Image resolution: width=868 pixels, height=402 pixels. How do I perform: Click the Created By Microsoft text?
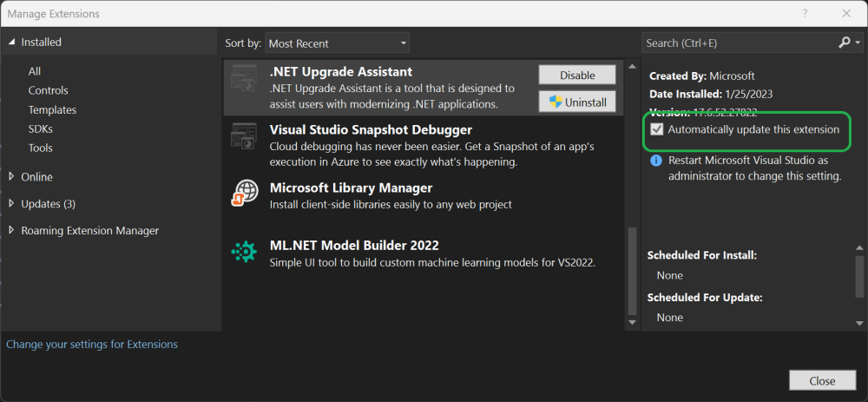click(x=702, y=76)
